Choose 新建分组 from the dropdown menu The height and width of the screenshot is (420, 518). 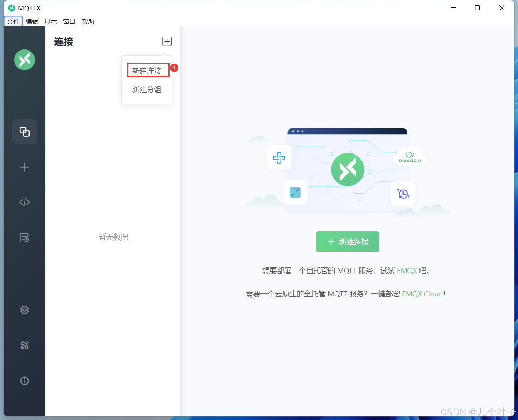147,89
